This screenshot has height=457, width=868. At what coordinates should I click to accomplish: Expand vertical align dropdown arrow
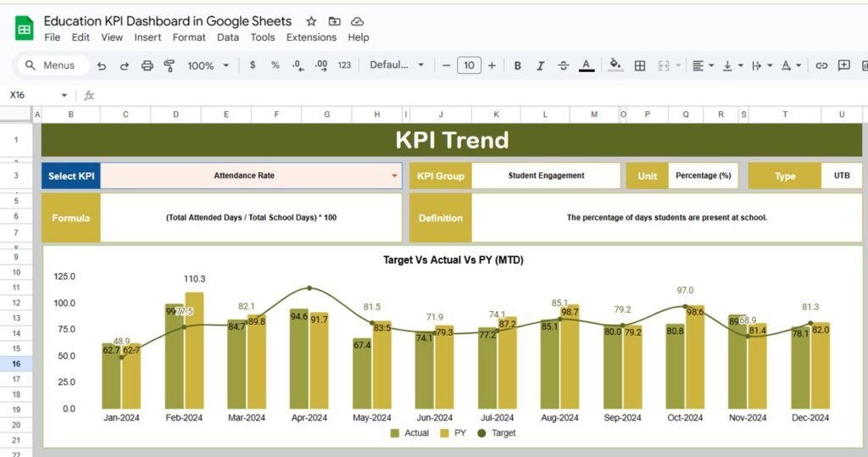(740, 65)
